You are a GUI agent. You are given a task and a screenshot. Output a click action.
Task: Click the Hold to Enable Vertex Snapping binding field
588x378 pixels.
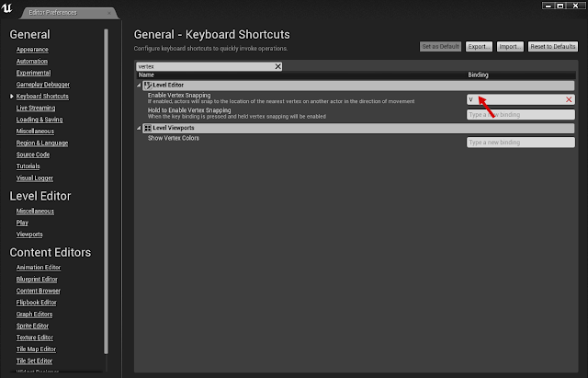pyautogui.click(x=521, y=114)
